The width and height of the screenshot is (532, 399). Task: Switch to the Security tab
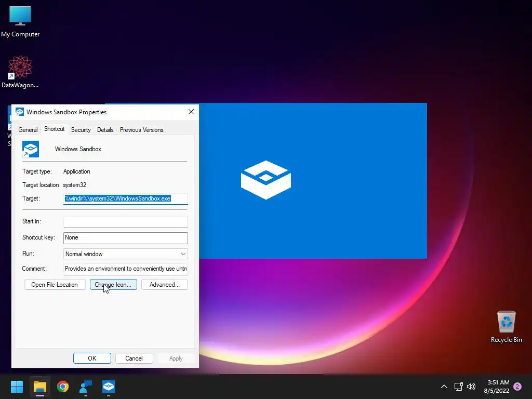[81, 129]
